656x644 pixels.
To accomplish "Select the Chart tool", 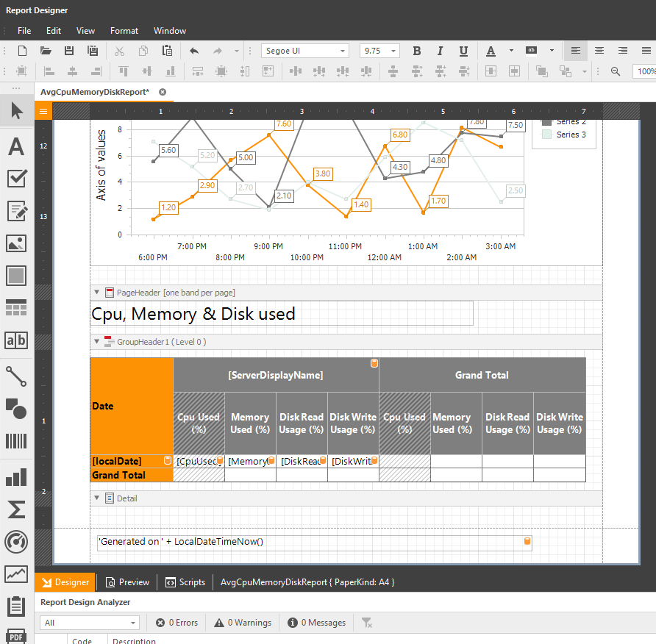I will pyautogui.click(x=16, y=476).
